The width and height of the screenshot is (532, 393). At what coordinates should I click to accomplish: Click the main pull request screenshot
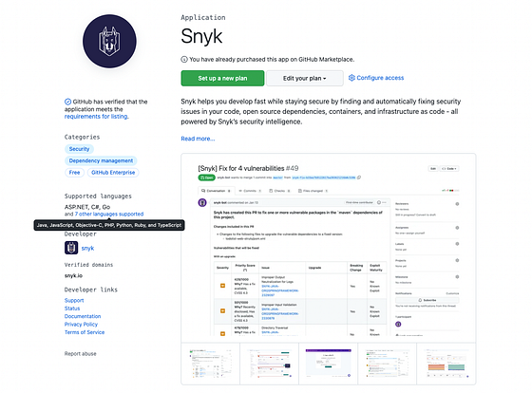coord(329,248)
